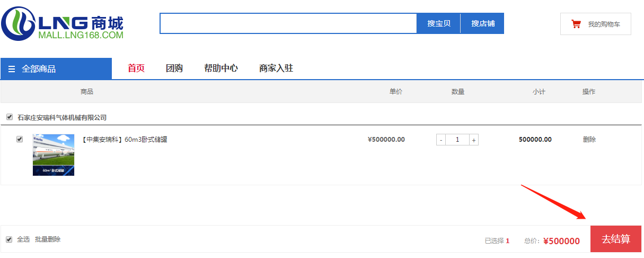Image resolution: width=644 pixels, height=258 pixels.
Task: Open 帮助中心 navigation item
Action: (221, 68)
